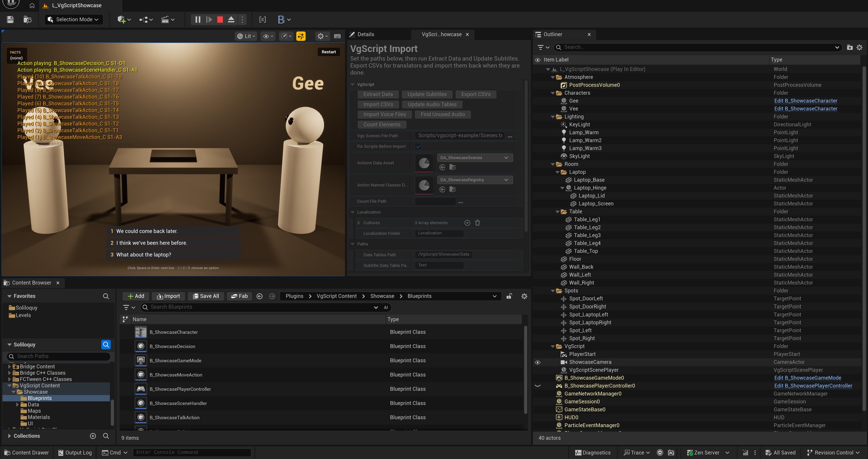Browse for the Vgs Scenes File Path
The image size is (868, 459).
510,136
